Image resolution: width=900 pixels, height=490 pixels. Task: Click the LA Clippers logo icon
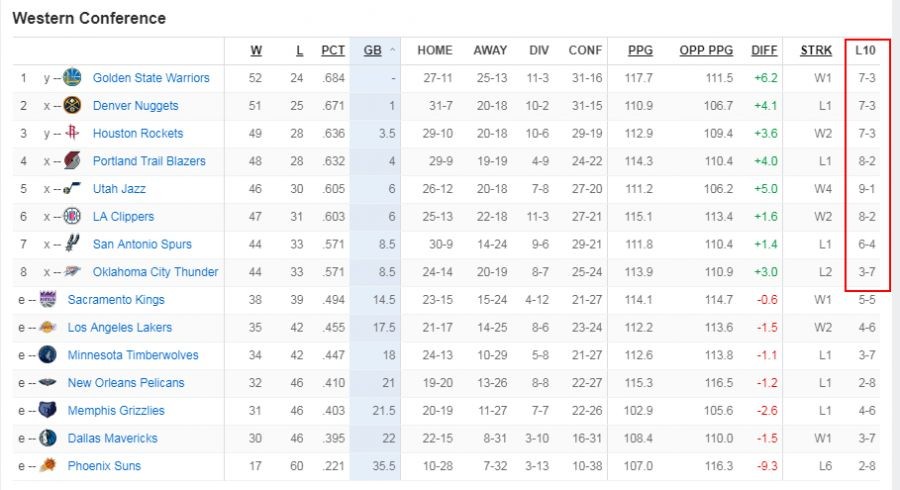pyautogui.click(x=71, y=216)
